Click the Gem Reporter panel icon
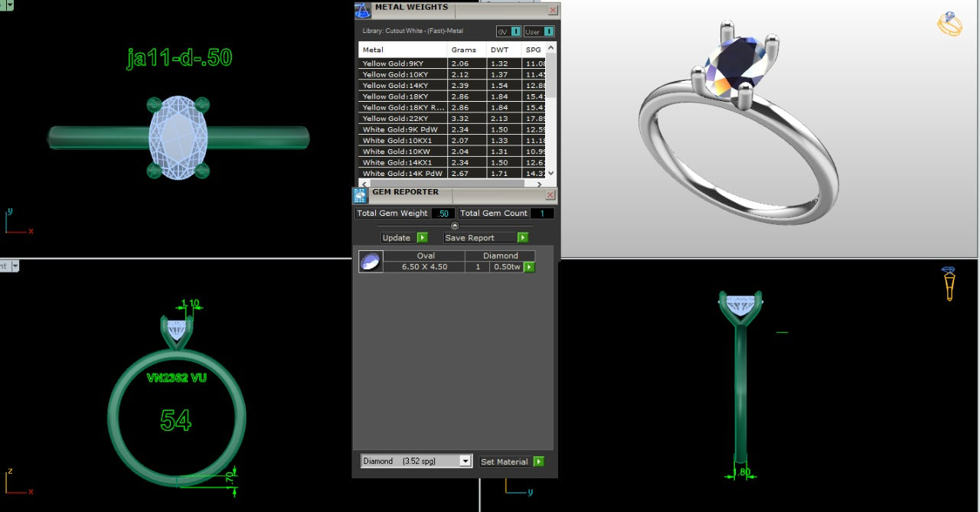The height and width of the screenshot is (512, 980). click(x=360, y=195)
